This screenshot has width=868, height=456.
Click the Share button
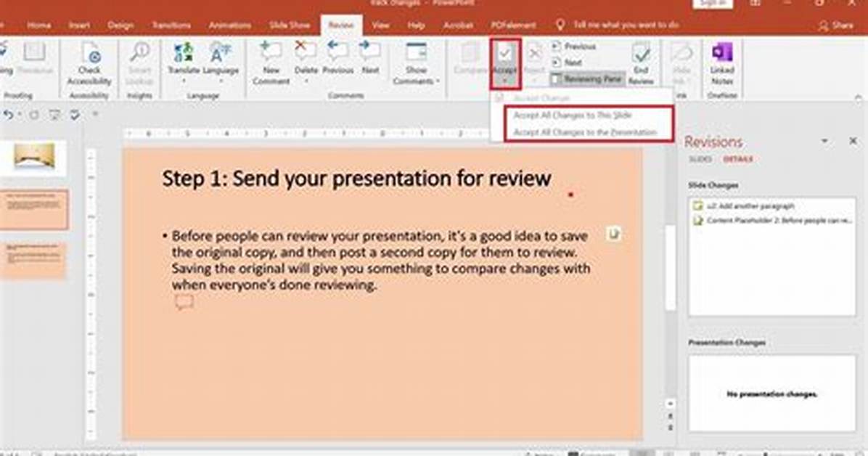[836, 25]
